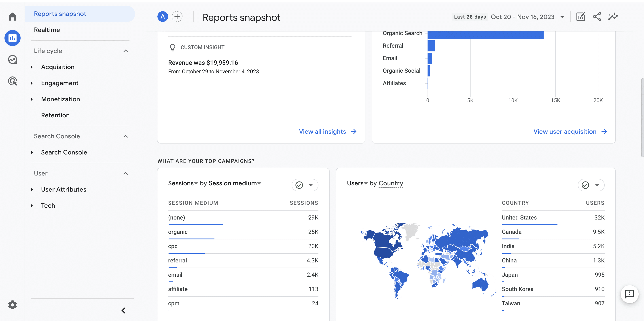Click the arrow beside View user acquisition
The image size is (644, 321).
604,131
